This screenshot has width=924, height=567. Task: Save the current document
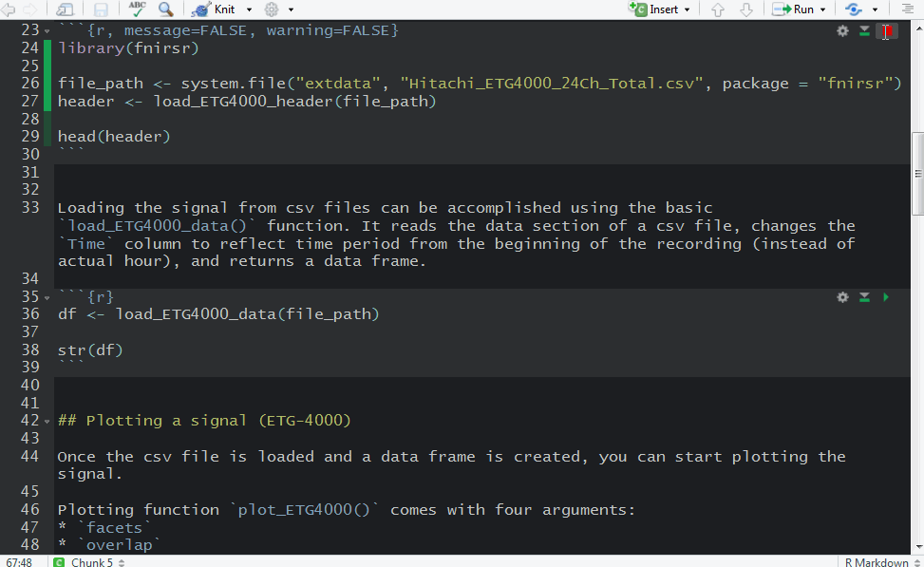coord(101,9)
